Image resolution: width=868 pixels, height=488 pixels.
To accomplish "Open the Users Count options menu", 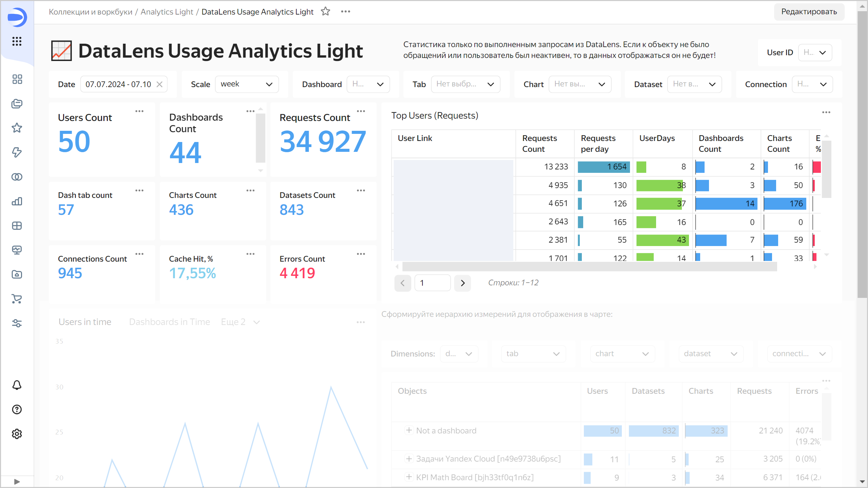I will [139, 111].
